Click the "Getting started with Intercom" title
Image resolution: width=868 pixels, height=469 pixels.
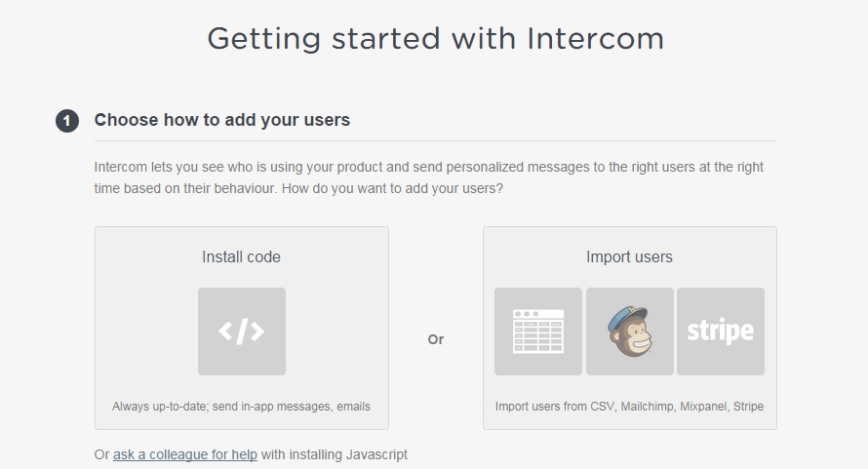tap(435, 39)
